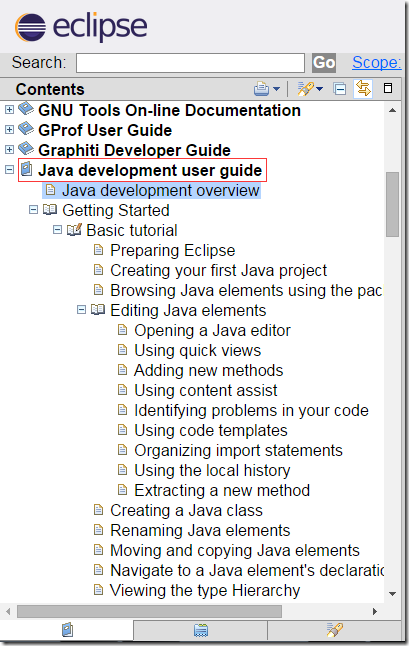Open Navigate to a Java element's declaration
This screenshot has width=409, height=646.
point(247,570)
